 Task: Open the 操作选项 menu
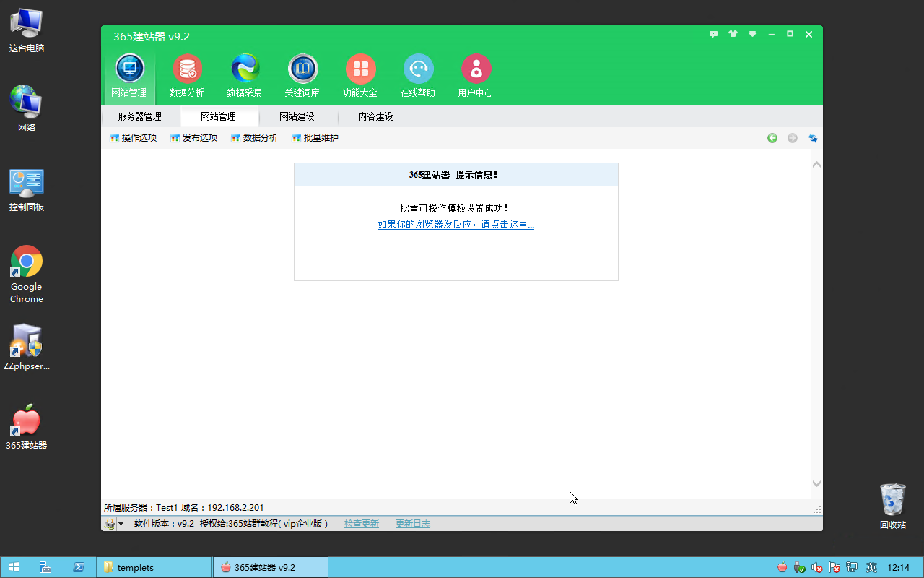tap(133, 138)
